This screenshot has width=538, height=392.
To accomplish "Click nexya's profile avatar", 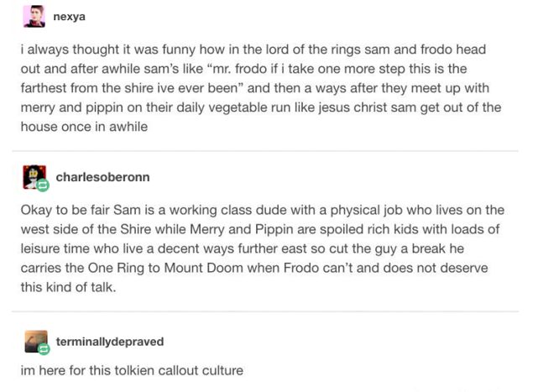I will [x=33, y=16].
